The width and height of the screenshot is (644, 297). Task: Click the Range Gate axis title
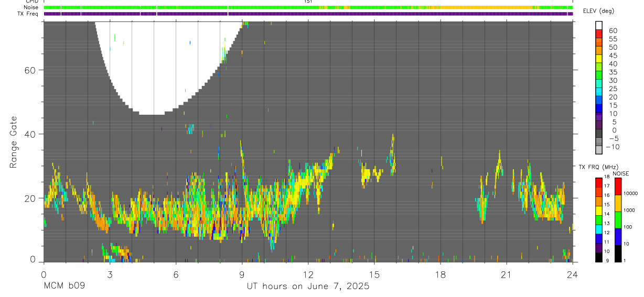pyautogui.click(x=13, y=142)
